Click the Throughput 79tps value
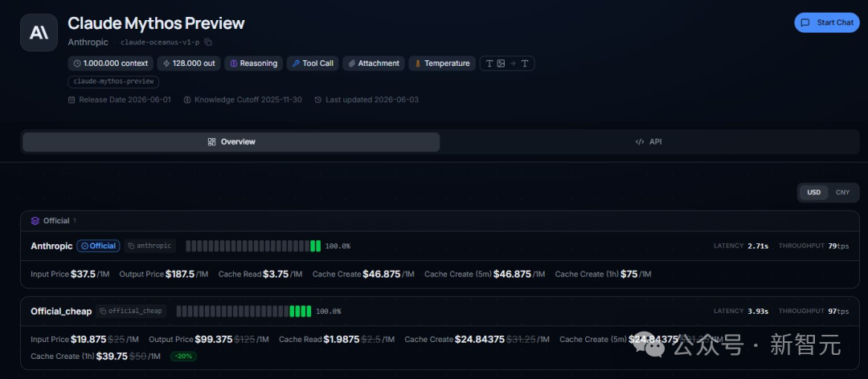The image size is (868, 379). point(838,246)
